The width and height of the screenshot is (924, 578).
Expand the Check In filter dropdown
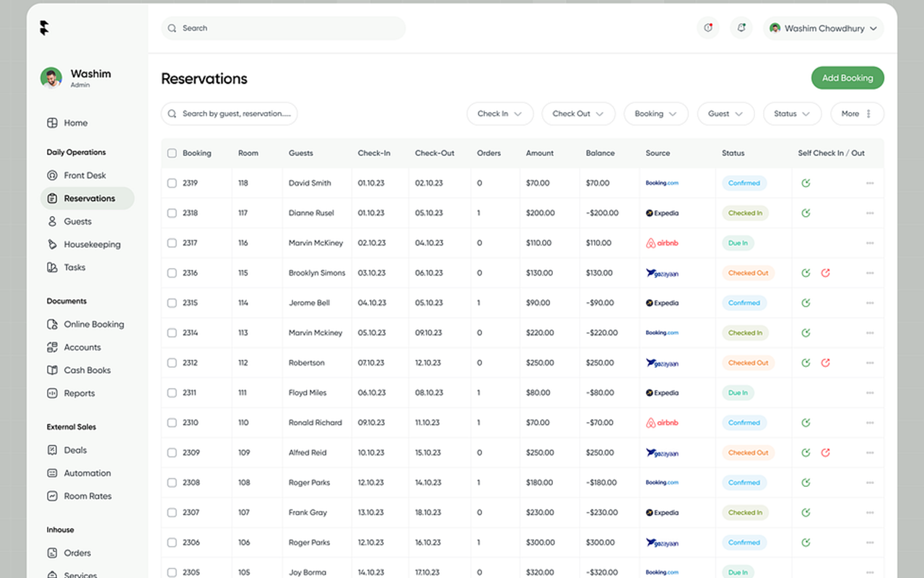point(500,113)
